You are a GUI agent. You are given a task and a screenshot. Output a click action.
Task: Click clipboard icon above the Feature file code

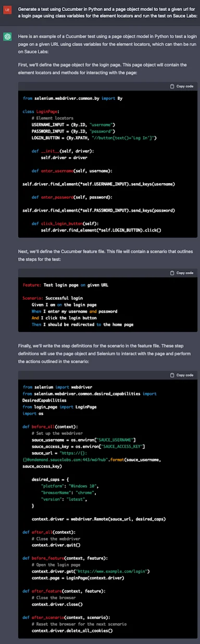point(172,273)
